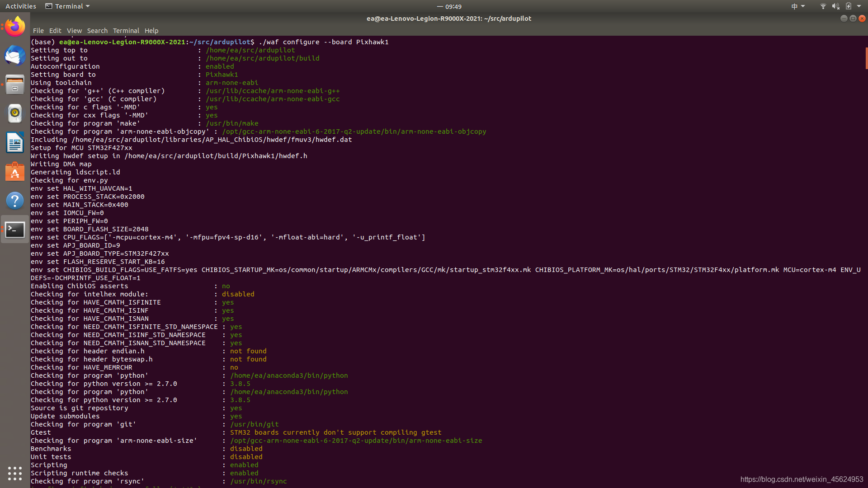Open the Terminal menu in menu bar
This screenshot has width=868, height=488.
click(126, 31)
